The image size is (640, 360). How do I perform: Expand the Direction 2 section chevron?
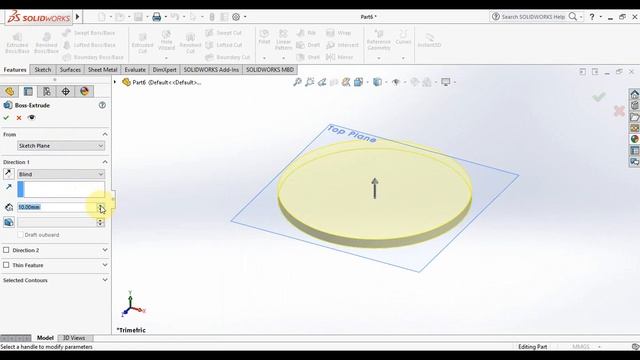click(x=105, y=250)
